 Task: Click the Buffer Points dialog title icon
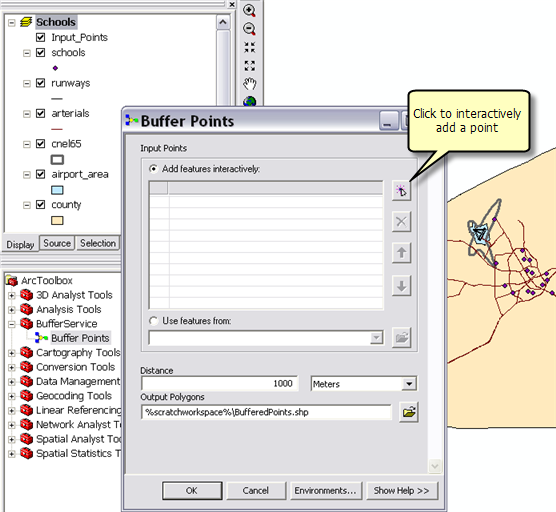pos(132,121)
